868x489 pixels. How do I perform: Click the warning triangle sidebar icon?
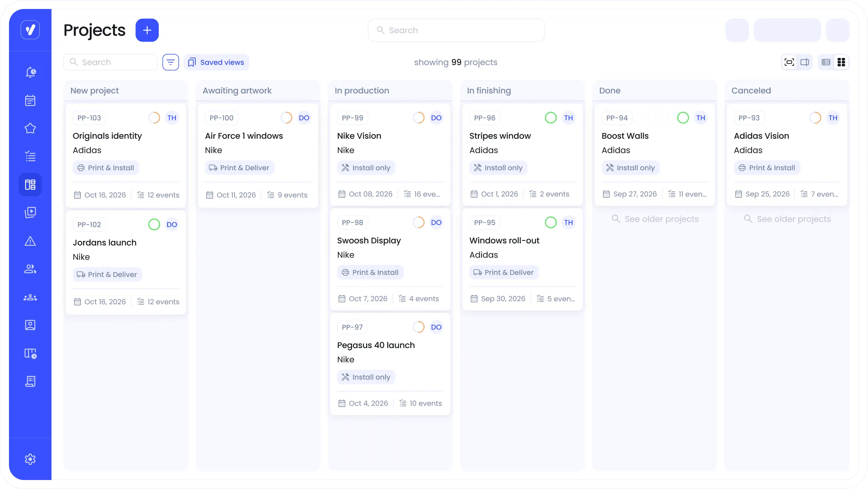[30, 241]
